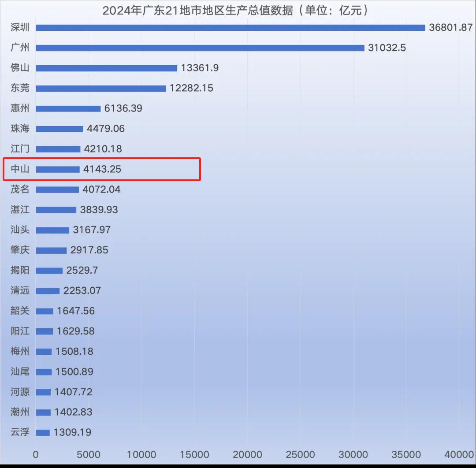This screenshot has width=476, height=468.
Task: Select the 深圳 city label
Action: point(20,27)
